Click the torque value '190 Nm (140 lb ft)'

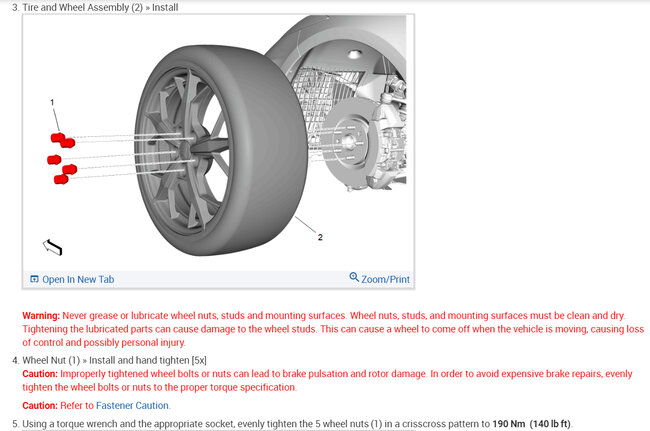pyautogui.click(x=531, y=424)
